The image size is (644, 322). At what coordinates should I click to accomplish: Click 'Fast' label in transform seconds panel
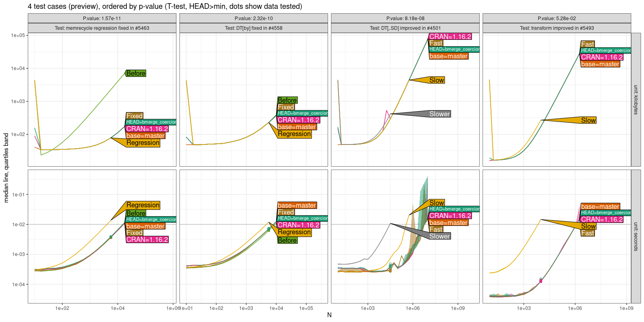(x=588, y=233)
